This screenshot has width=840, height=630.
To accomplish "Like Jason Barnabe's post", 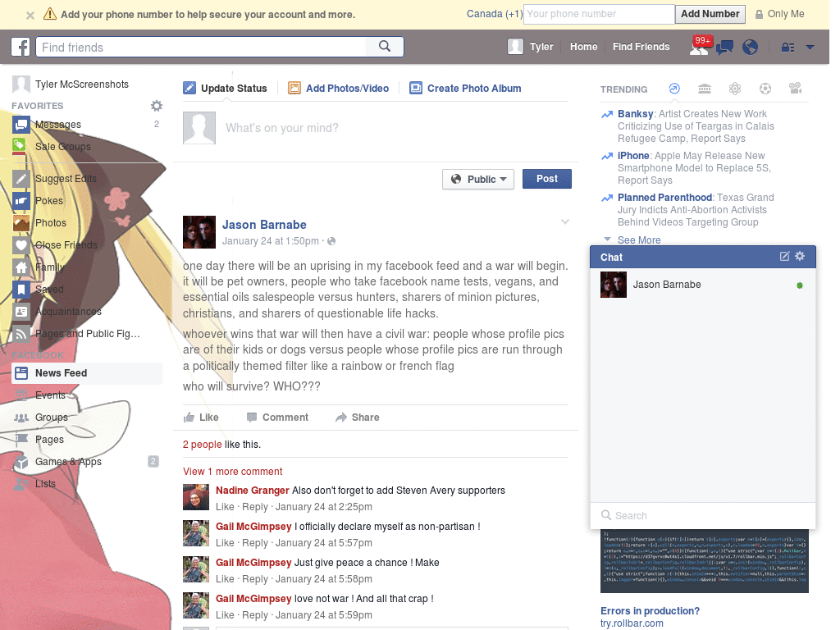I will coord(201,418).
